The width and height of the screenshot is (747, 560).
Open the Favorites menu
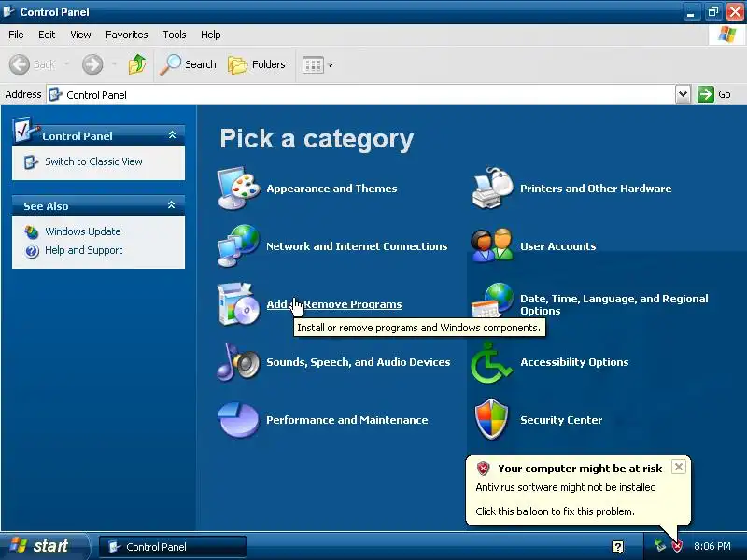click(127, 35)
